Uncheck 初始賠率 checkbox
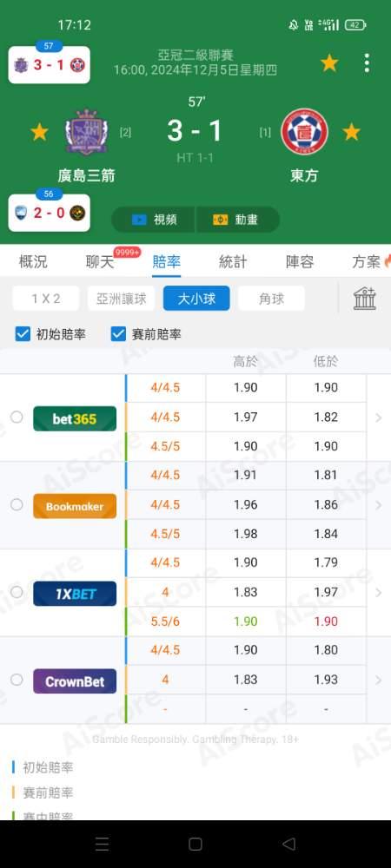Viewport: 391px width, 868px height. (23, 334)
